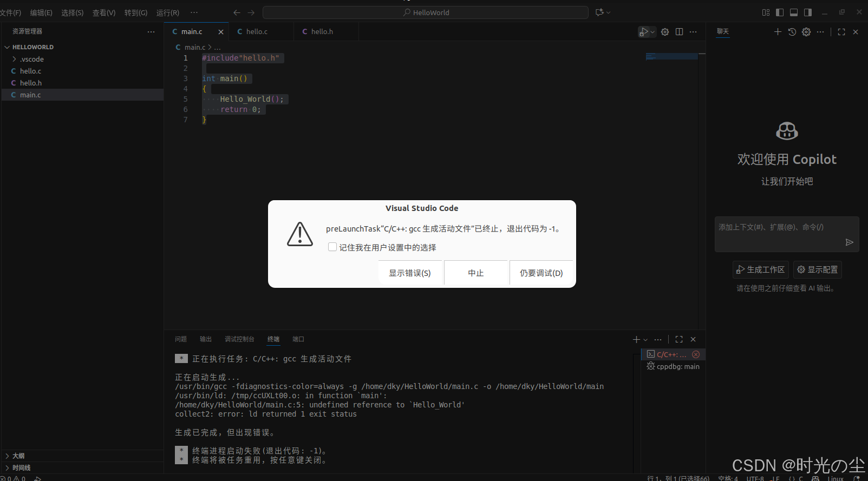Go back with the navigation arrow
This screenshot has width=868, height=481.
tap(237, 12)
